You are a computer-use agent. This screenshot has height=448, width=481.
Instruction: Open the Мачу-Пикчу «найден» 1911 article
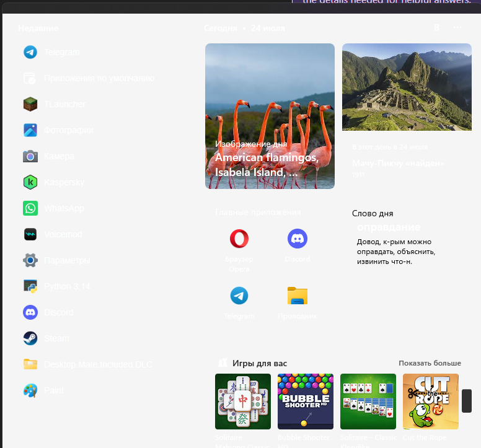pos(398,169)
